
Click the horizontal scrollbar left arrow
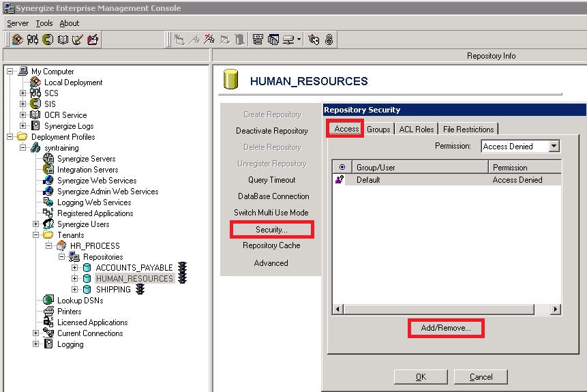coord(338,310)
